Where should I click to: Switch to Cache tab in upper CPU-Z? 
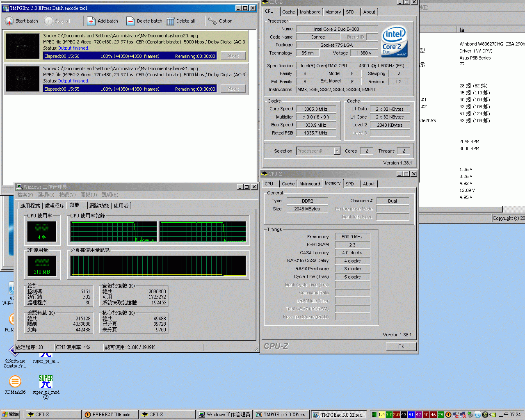coord(288,12)
